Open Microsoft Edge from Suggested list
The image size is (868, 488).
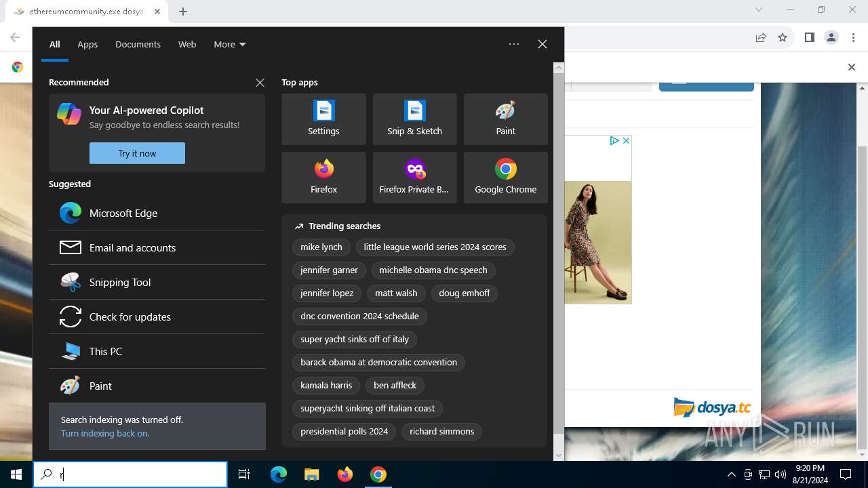157,213
